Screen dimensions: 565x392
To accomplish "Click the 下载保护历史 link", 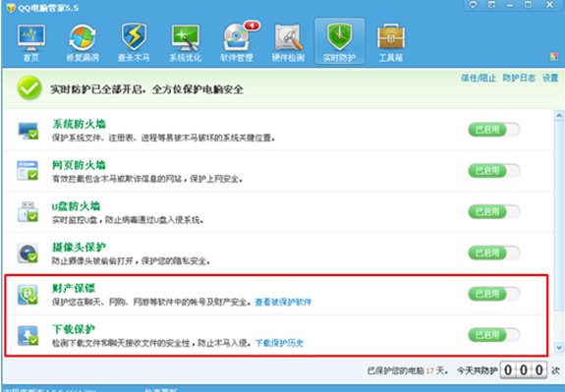I will pyautogui.click(x=279, y=343).
